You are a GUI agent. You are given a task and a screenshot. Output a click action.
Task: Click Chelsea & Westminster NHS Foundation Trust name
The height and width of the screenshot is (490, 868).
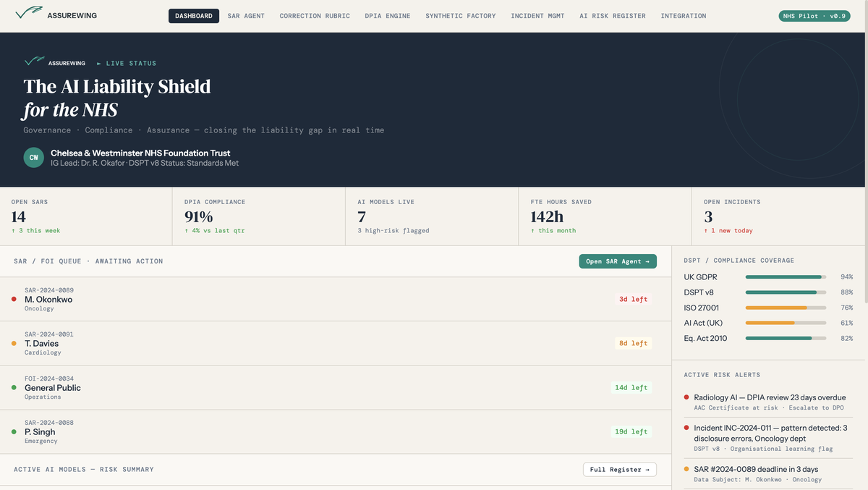[x=140, y=153]
